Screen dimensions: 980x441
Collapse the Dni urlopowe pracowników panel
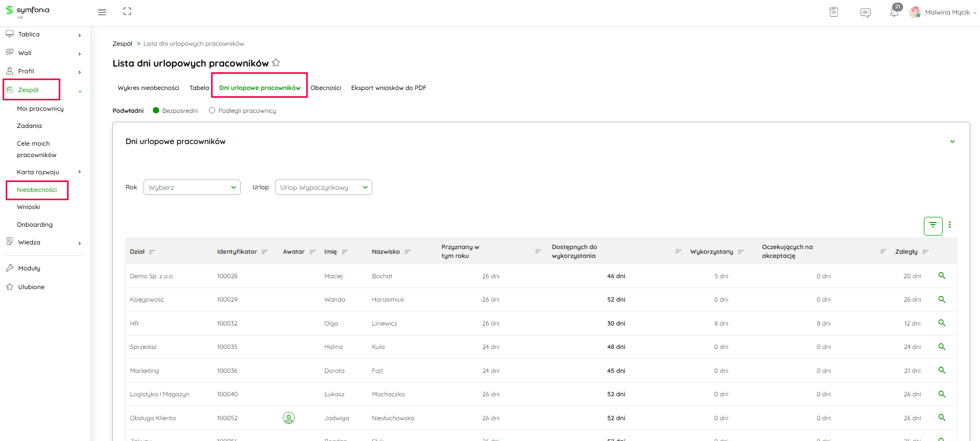952,141
